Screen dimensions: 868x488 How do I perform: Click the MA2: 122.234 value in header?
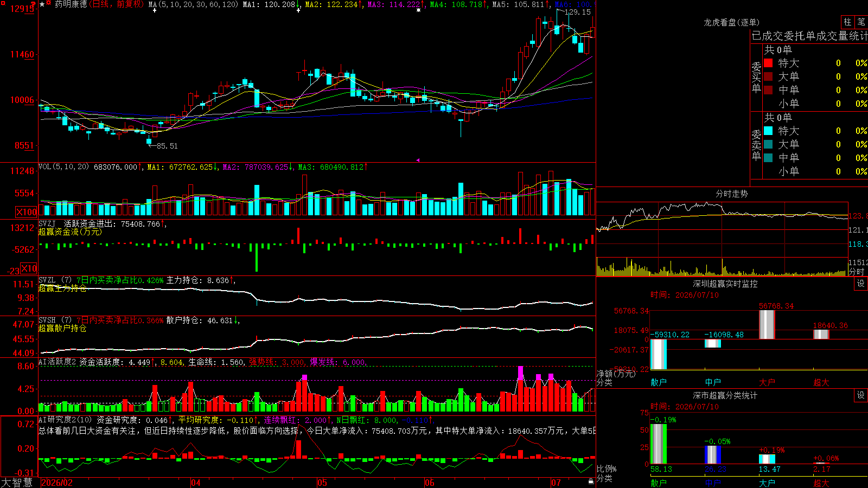point(331,4)
